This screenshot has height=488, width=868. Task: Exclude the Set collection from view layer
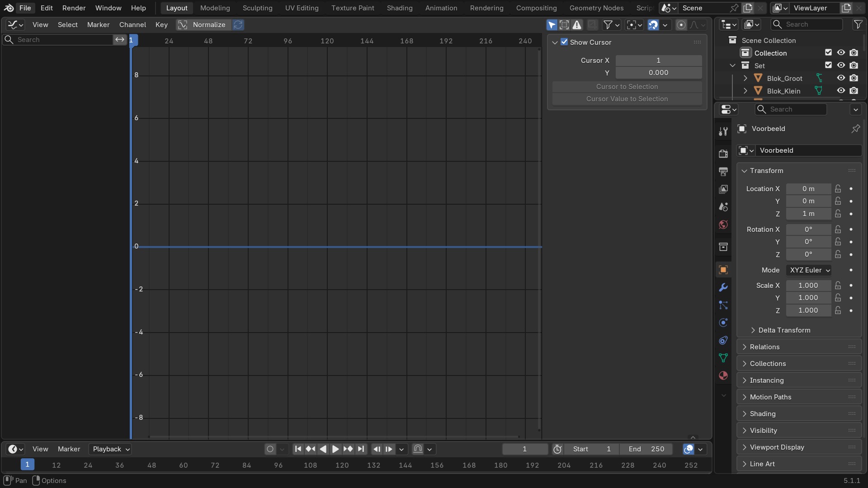tap(828, 66)
